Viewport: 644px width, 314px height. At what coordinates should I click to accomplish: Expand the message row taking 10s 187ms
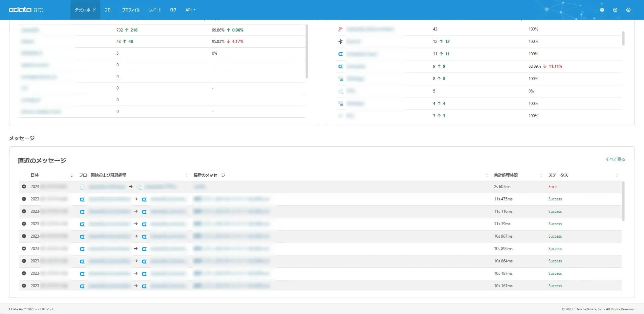(24, 273)
